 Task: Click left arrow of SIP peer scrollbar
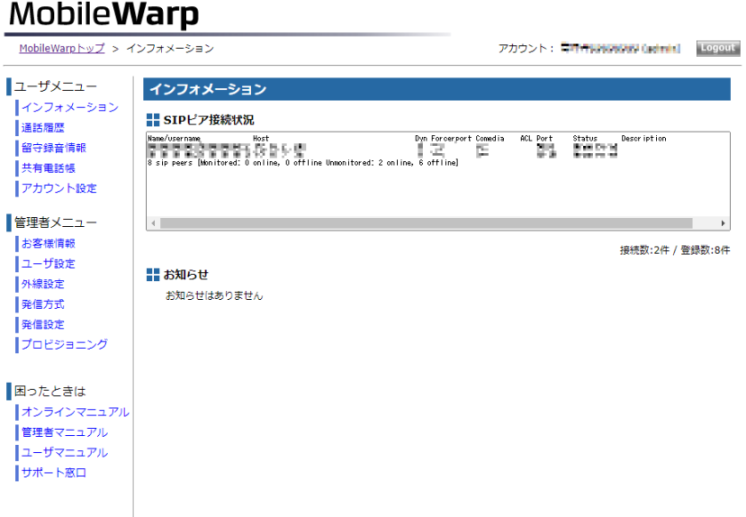pos(152,223)
